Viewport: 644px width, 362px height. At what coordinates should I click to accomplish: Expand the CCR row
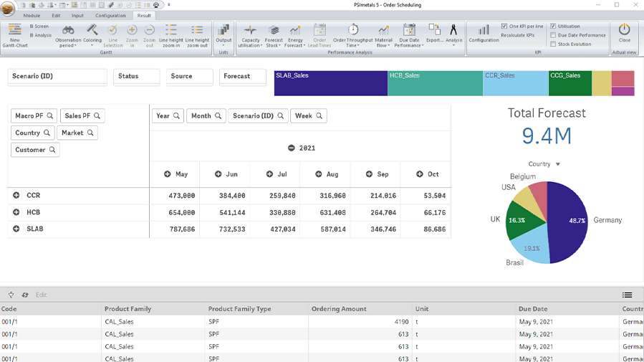16,195
